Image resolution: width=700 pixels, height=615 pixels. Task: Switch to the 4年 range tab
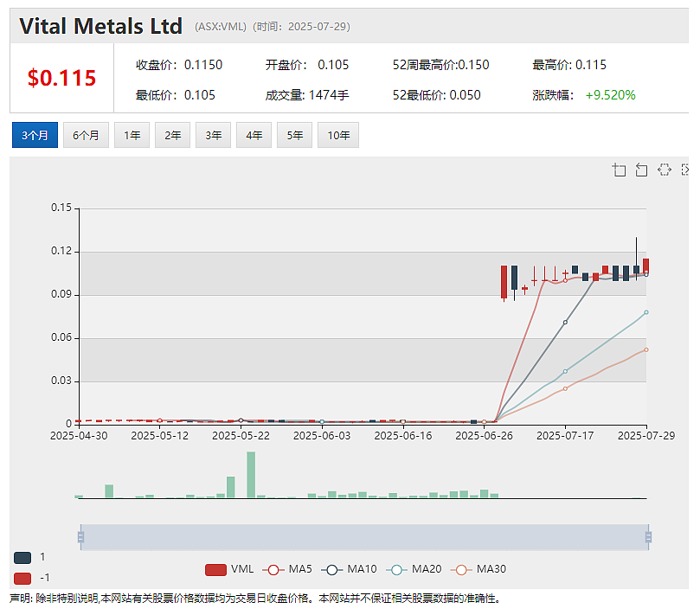click(254, 135)
